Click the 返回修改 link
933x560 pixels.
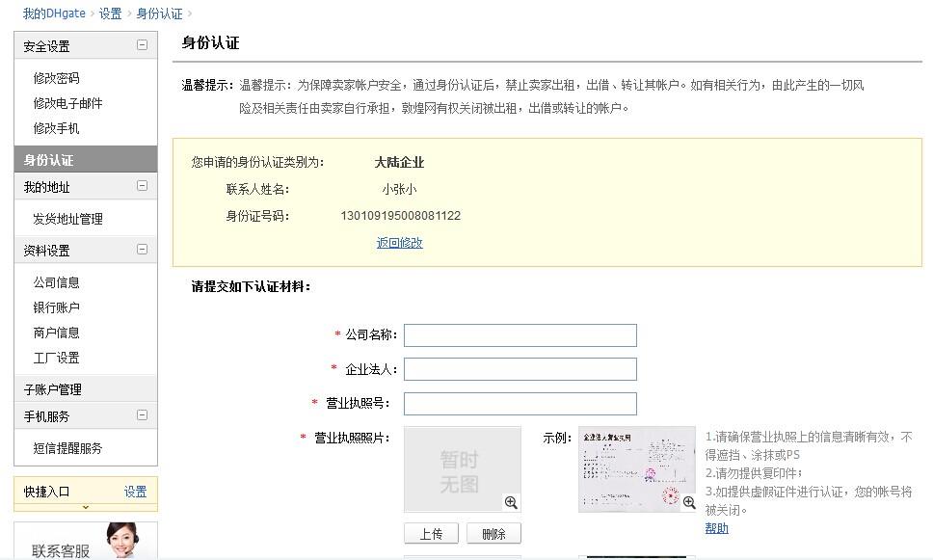click(x=399, y=243)
